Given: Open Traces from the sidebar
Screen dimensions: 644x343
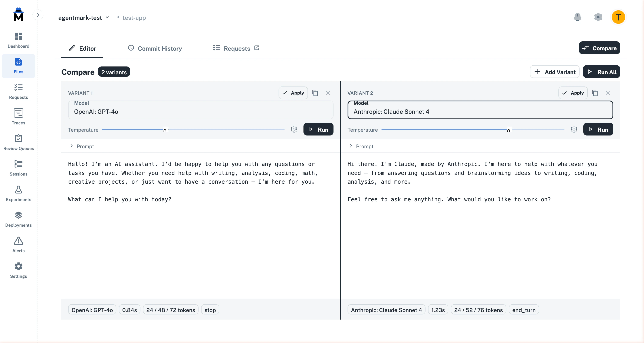Looking at the screenshot, I should [x=18, y=117].
